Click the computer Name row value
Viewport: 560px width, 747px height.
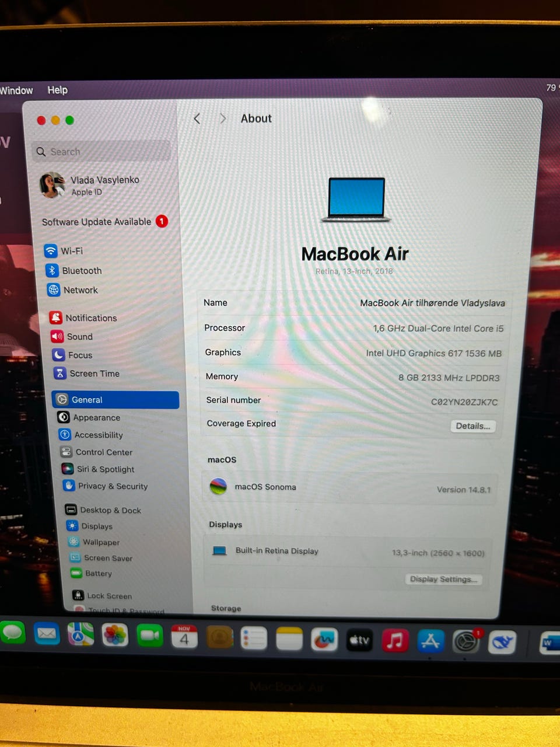tap(432, 303)
